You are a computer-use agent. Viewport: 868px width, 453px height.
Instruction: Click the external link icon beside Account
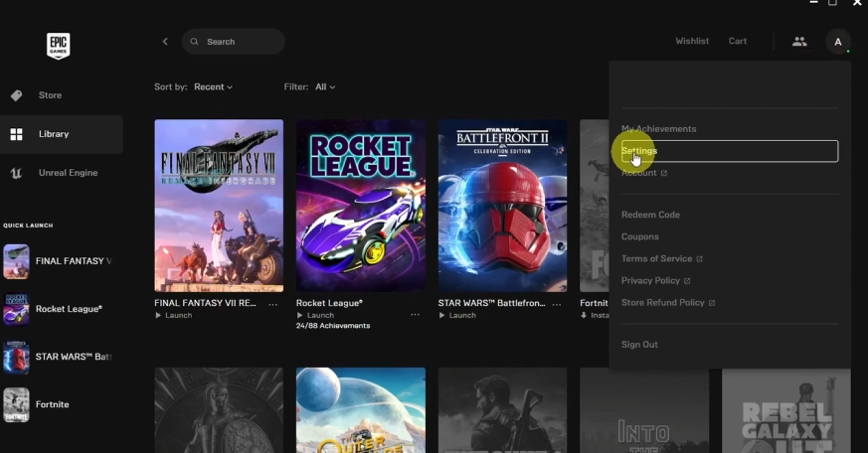(664, 173)
